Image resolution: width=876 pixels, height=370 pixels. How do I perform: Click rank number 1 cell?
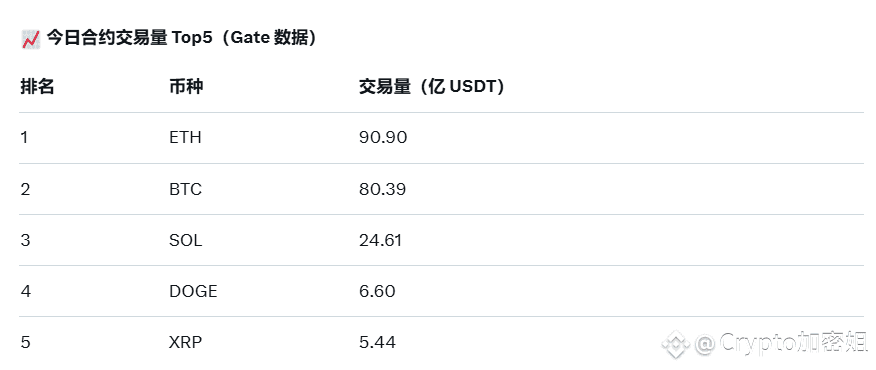coord(24,137)
